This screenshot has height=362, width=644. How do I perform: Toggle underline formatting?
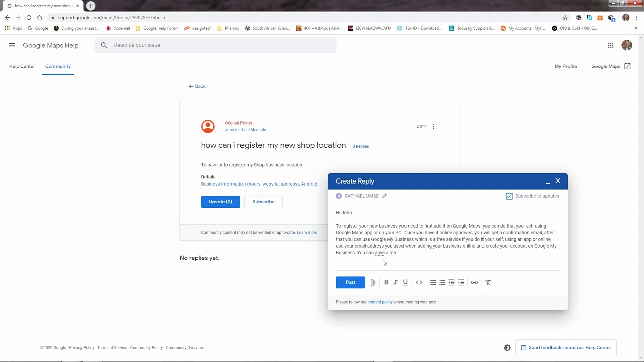coord(405,283)
